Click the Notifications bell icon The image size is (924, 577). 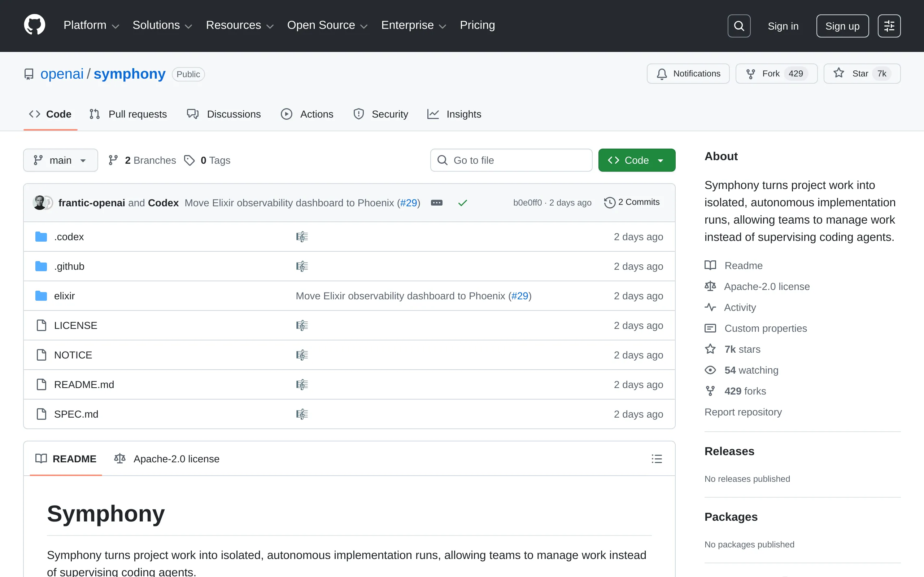click(x=662, y=74)
